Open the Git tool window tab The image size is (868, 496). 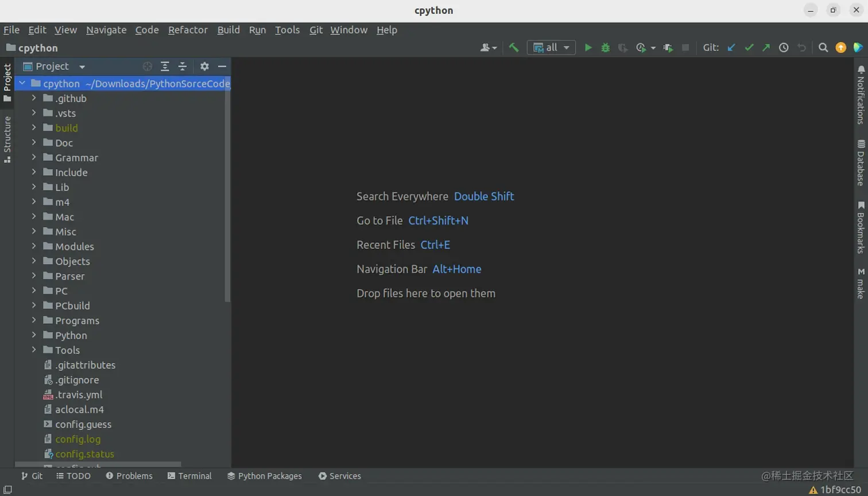[32, 476]
